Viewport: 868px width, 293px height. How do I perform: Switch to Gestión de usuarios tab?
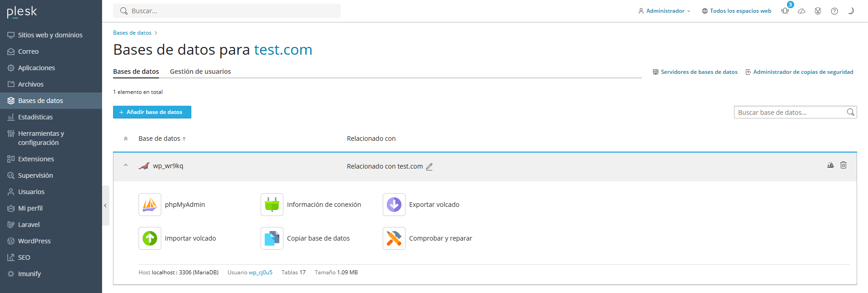point(200,72)
